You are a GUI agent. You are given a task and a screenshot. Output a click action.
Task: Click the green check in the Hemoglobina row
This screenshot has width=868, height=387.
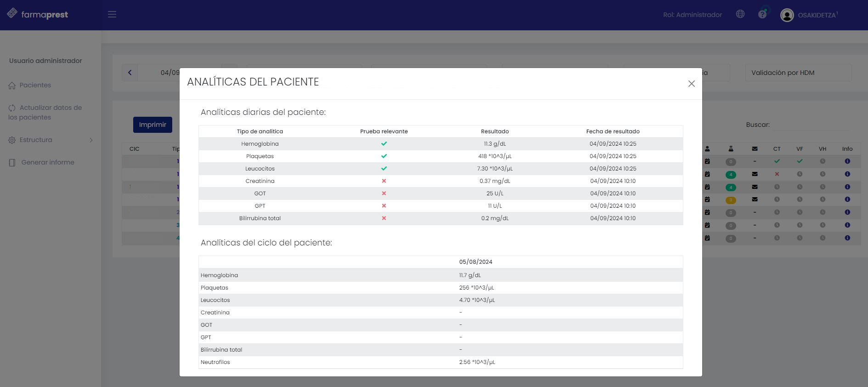pos(384,144)
